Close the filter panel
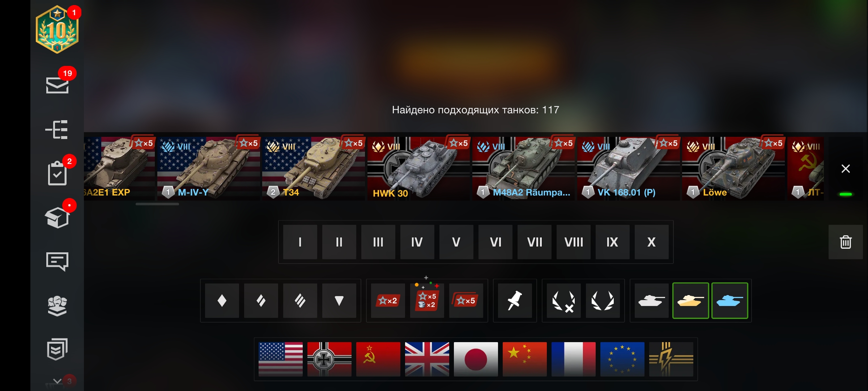The height and width of the screenshot is (391, 868). pos(846,169)
